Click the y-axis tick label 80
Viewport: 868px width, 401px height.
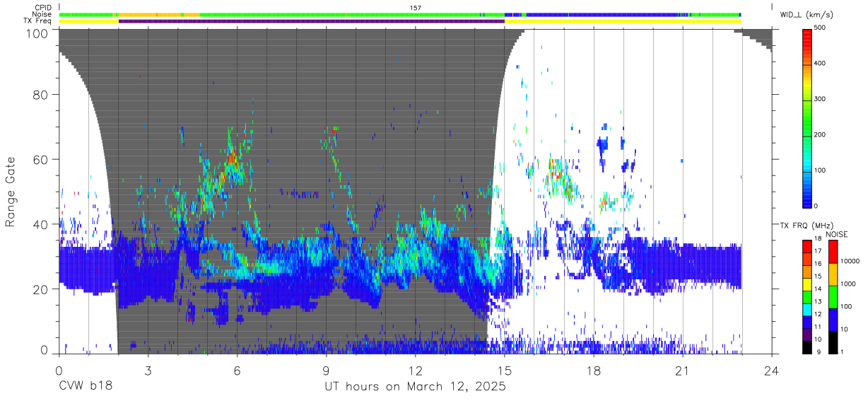(x=40, y=94)
